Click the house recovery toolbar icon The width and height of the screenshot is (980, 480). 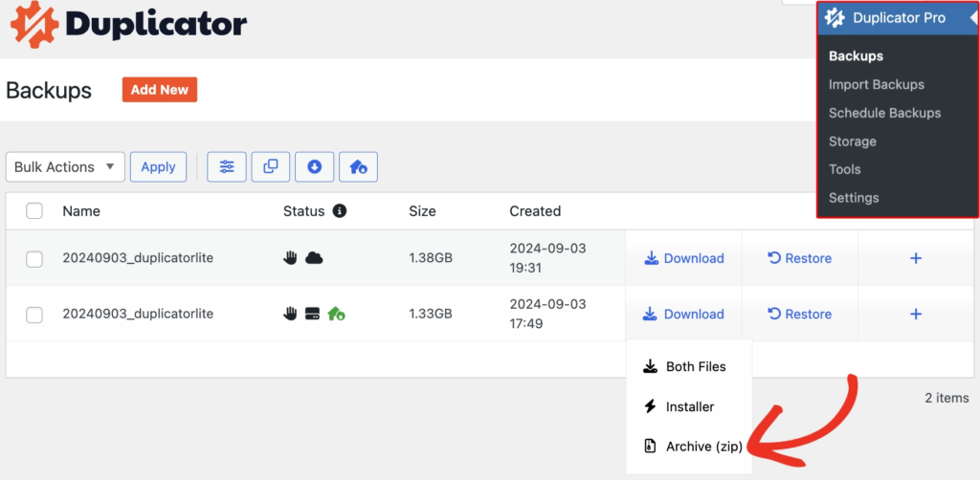[x=358, y=166]
